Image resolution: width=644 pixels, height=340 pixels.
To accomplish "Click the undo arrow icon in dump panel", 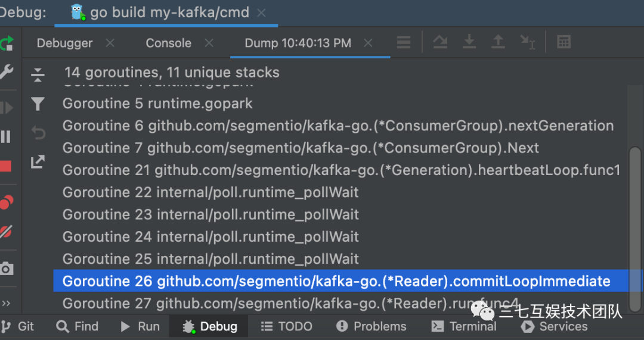I will (x=38, y=133).
